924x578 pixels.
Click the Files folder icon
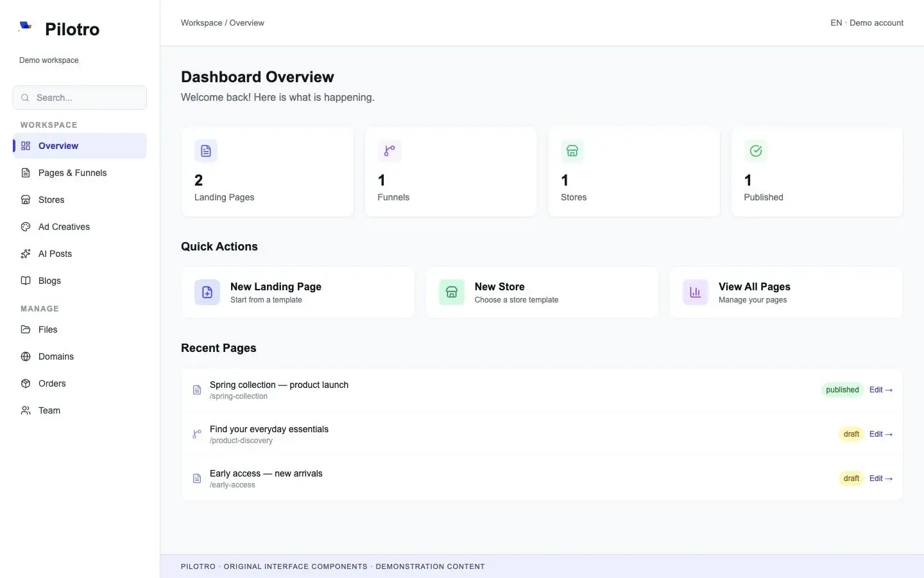click(x=26, y=329)
